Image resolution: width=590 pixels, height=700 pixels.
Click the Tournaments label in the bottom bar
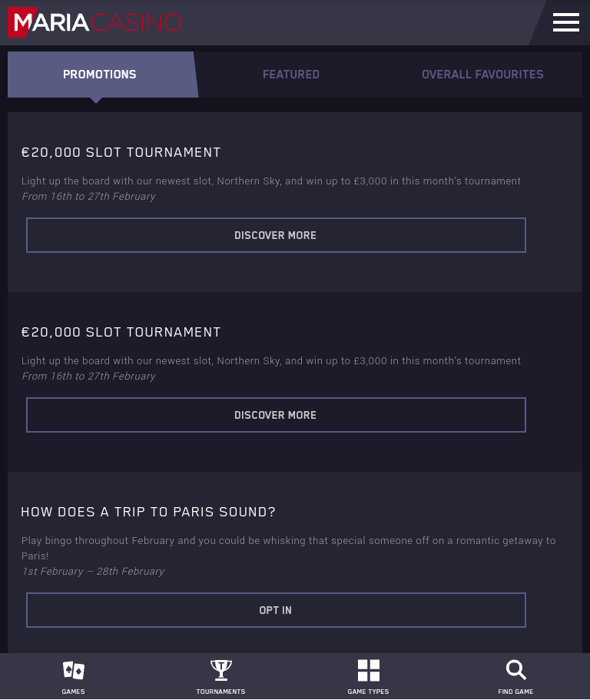221,692
